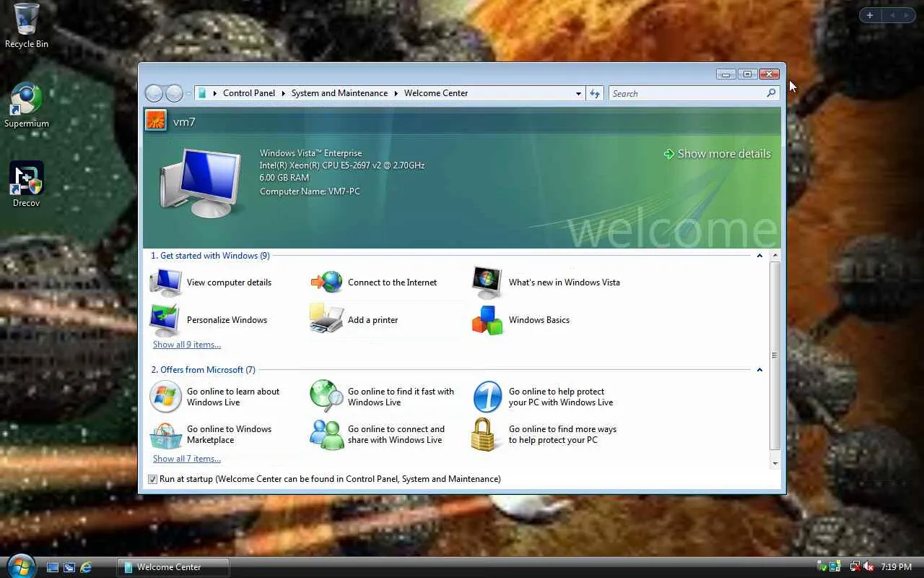Open the address bar history dropdown arrow
The image size is (924, 578).
[x=578, y=93]
